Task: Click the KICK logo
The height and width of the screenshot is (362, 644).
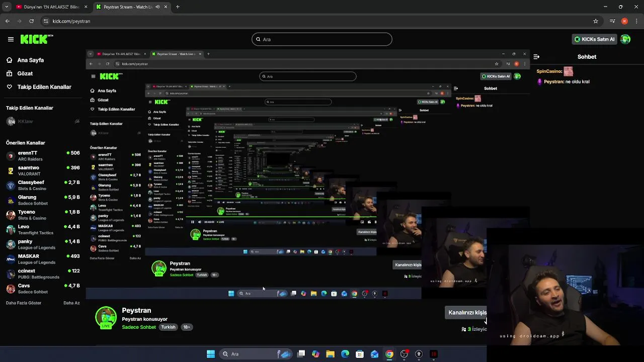Action: click(x=37, y=39)
